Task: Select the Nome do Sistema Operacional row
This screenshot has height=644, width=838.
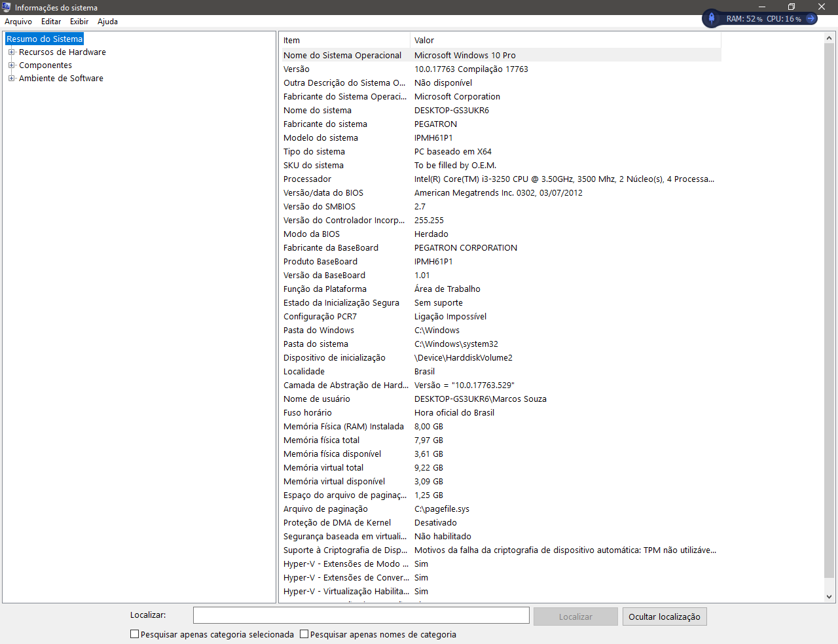Action: click(x=501, y=55)
